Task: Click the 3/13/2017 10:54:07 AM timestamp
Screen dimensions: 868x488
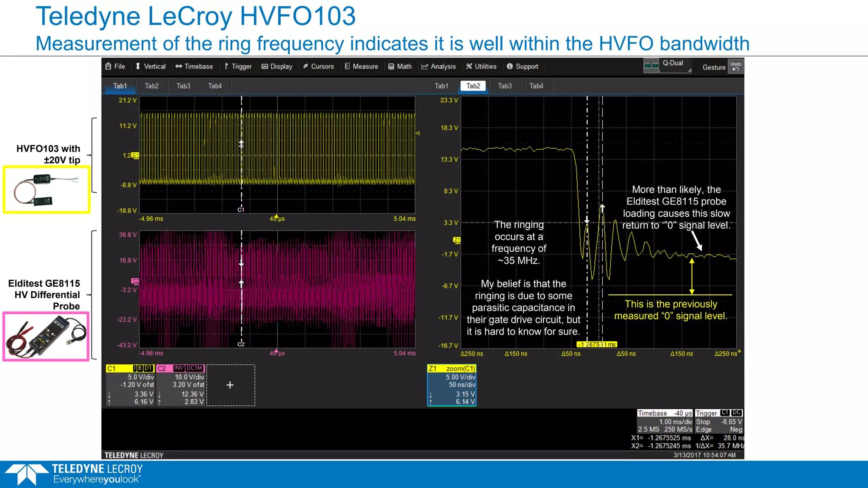Action: 704,455
